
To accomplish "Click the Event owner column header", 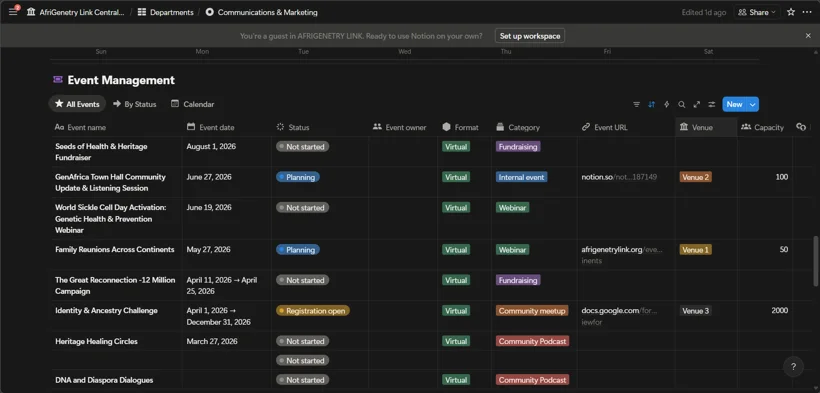I will [403, 127].
